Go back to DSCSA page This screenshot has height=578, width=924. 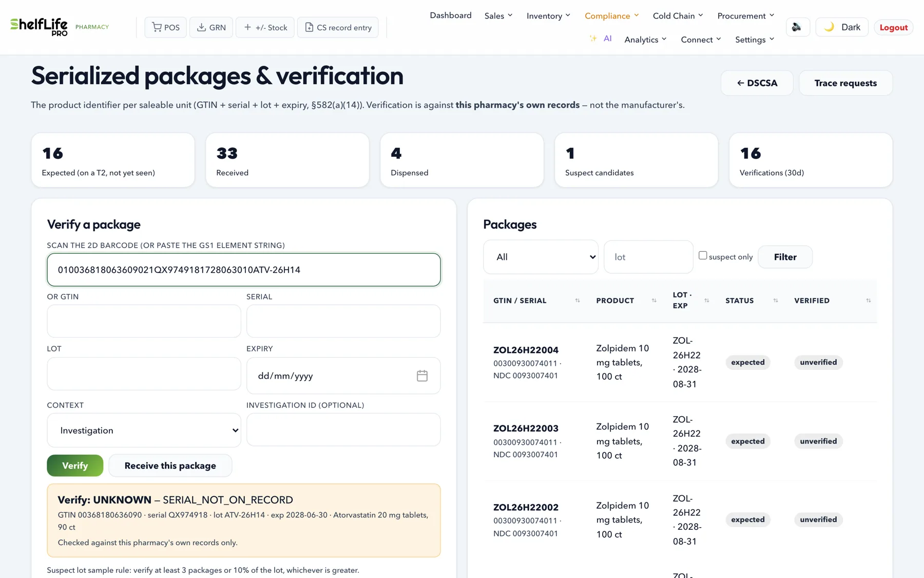click(x=757, y=83)
